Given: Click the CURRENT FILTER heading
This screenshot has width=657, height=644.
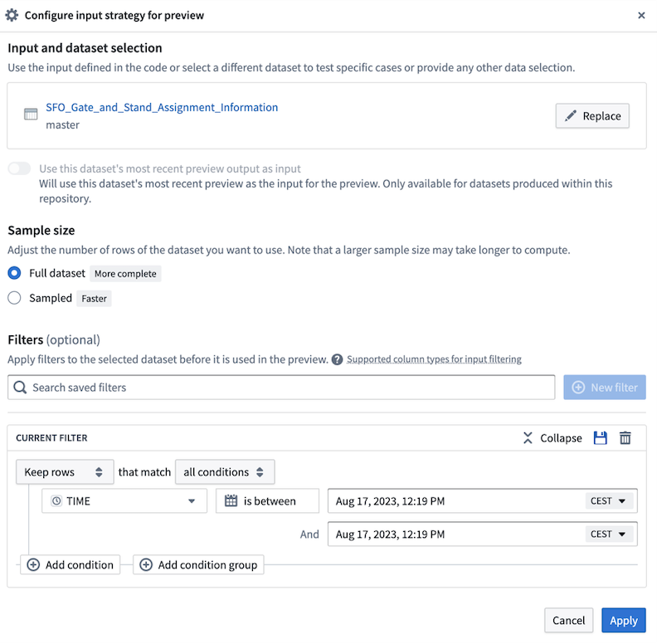Looking at the screenshot, I should (x=51, y=438).
